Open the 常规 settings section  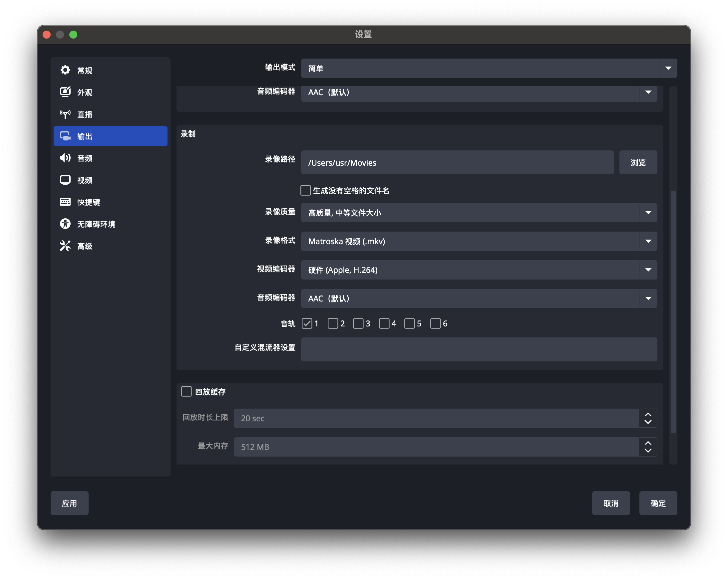point(111,70)
